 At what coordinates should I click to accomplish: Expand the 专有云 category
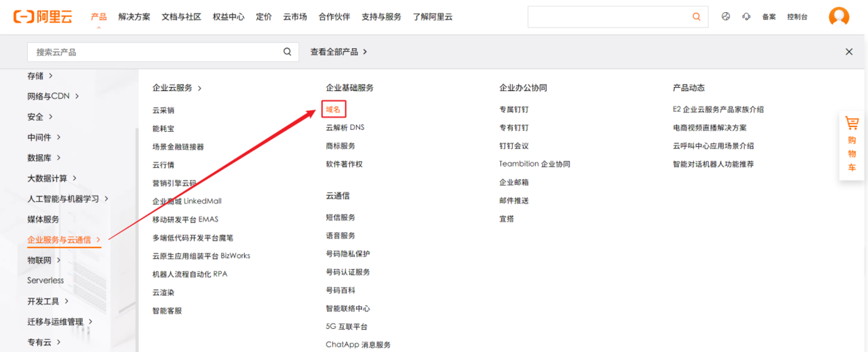point(44,342)
